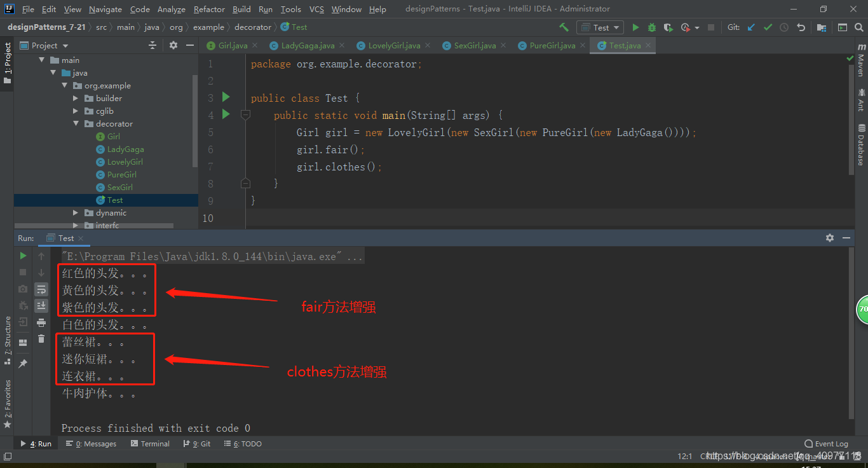Open the 9: Git tool window

pos(196,444)
